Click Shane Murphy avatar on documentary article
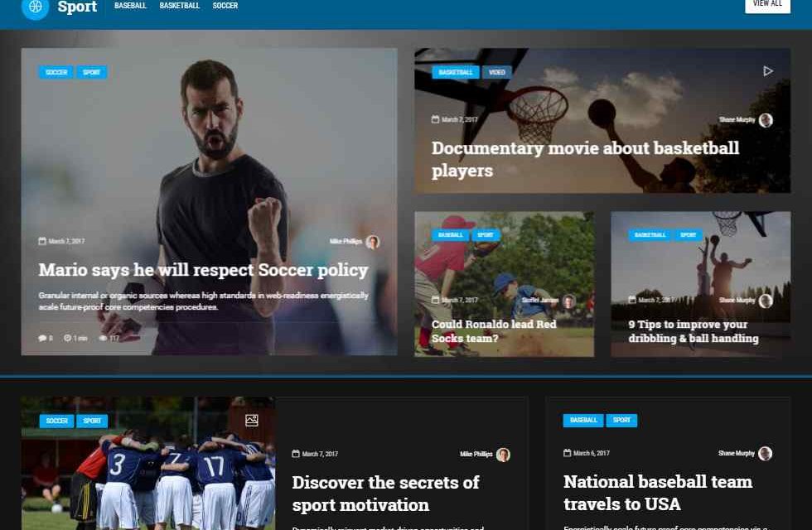 click(766, 120)
